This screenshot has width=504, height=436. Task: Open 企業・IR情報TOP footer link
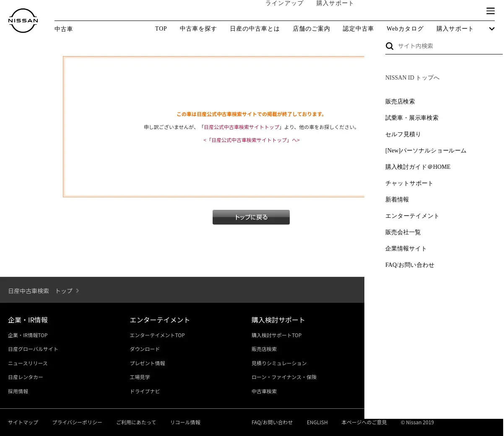tap(28, 335)
